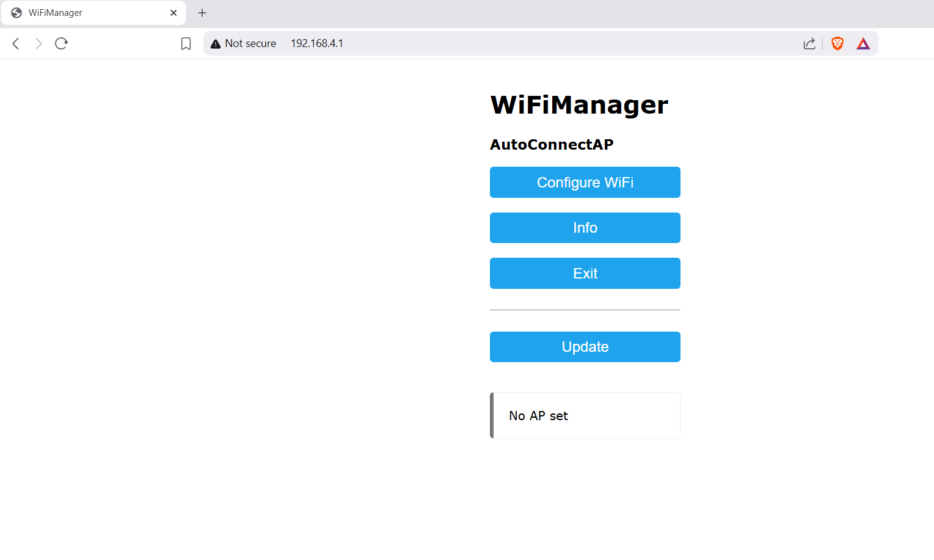This screenshot has width=934, height=560.
Task: Click the browser forward arrow
Action: pyautogui.click(x=38, y=43)
